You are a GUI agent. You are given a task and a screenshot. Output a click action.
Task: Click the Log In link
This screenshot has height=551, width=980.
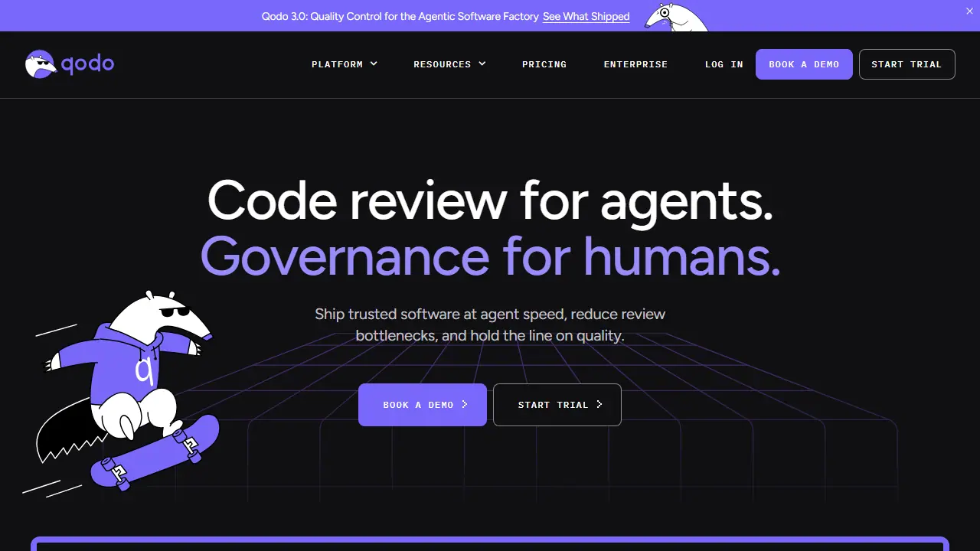tap(724, 64)
